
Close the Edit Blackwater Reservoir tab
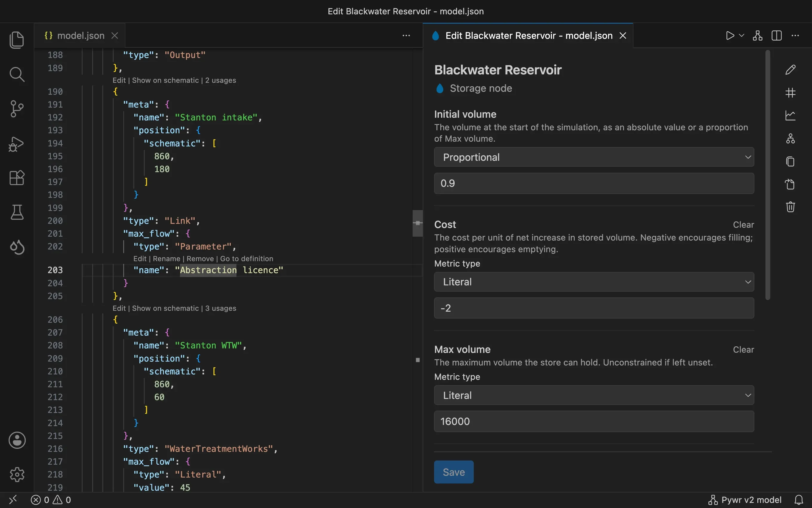pos(623,36)
